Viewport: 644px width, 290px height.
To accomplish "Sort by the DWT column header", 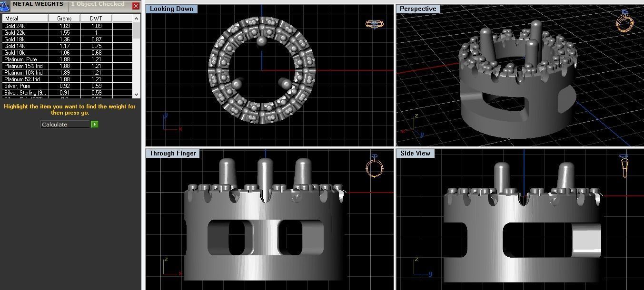I will point(96,18).
